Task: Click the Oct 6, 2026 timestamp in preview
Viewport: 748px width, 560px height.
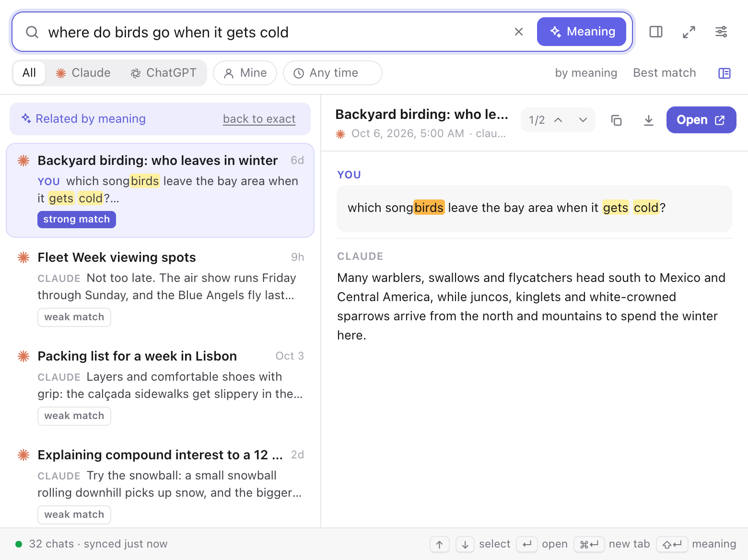Action: [408, 134]
